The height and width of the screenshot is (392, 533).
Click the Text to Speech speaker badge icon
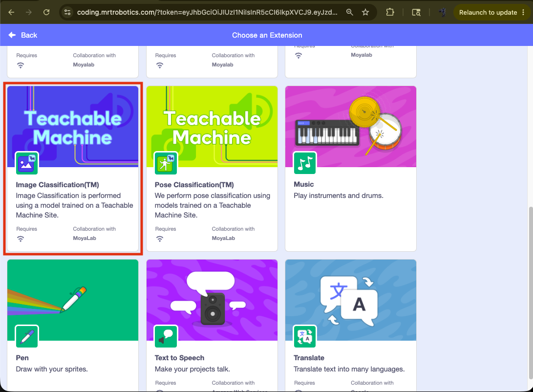coord(166,336)
